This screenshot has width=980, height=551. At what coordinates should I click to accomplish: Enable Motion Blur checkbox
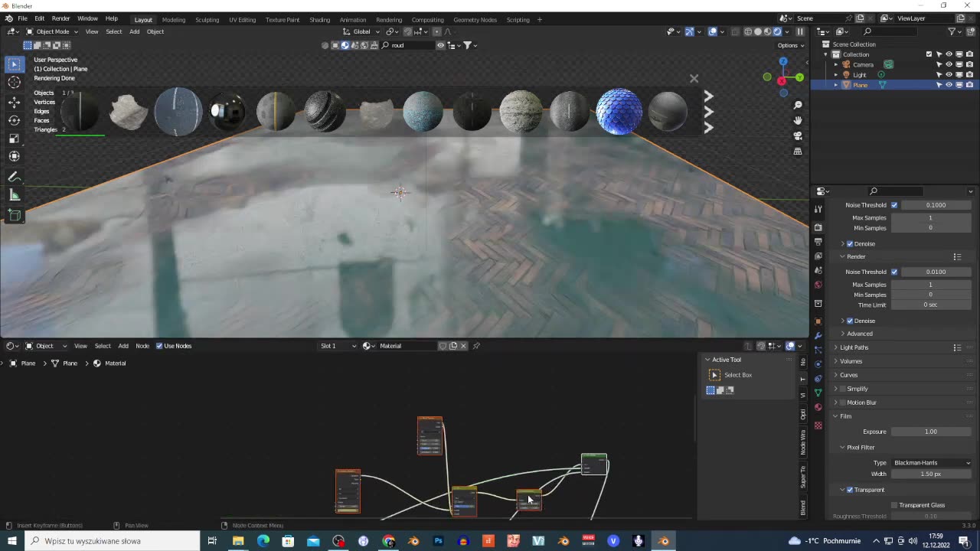tap(843, 403)
